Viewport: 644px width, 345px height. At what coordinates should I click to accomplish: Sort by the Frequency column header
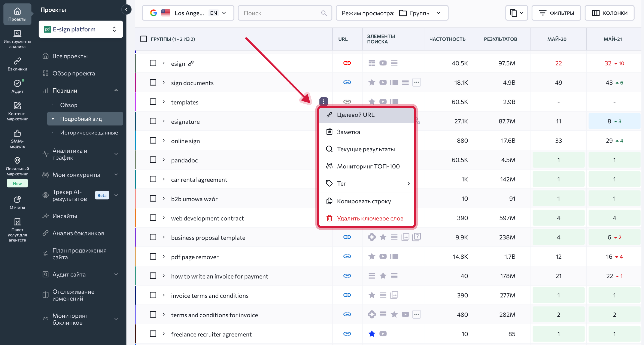(447, 39)
